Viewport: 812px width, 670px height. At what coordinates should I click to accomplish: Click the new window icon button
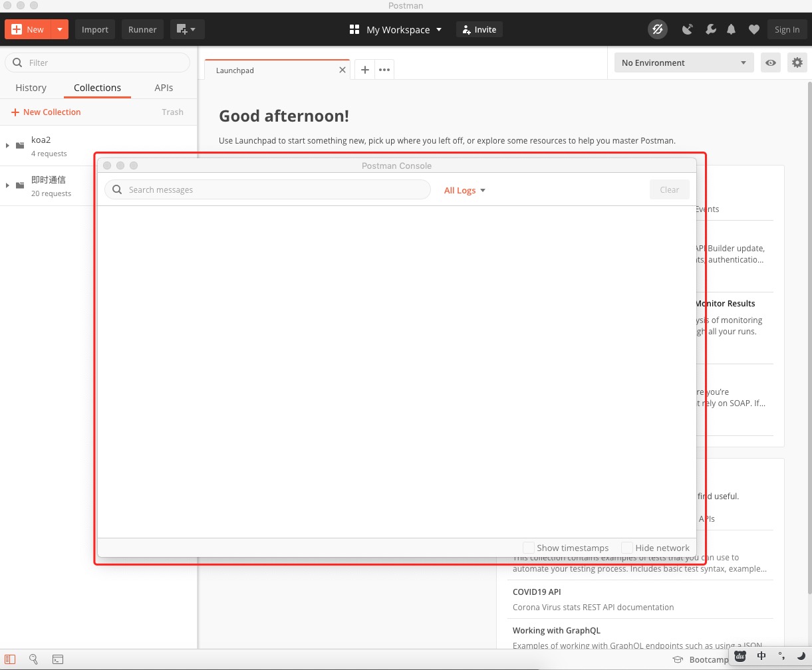pos(187,29)
